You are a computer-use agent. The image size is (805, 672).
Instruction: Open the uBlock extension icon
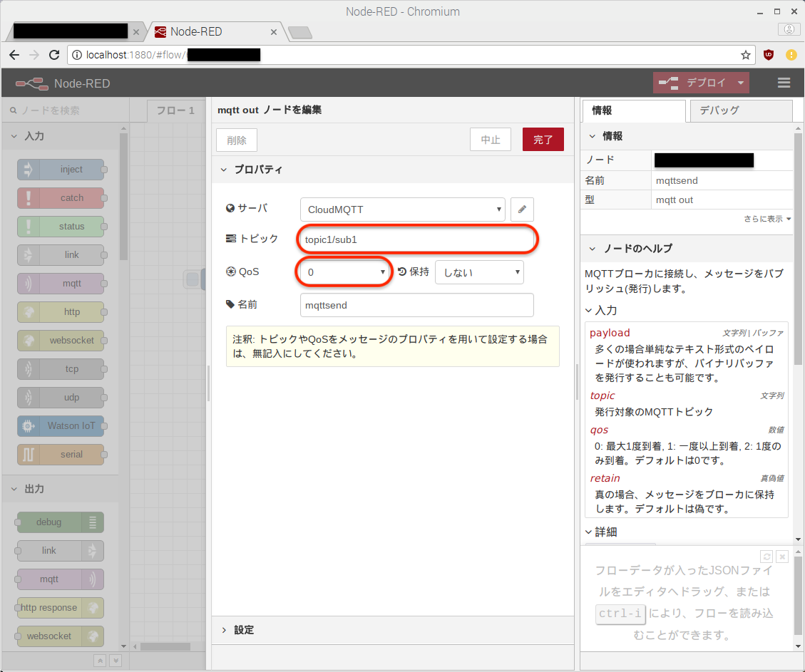pos(769,55)
